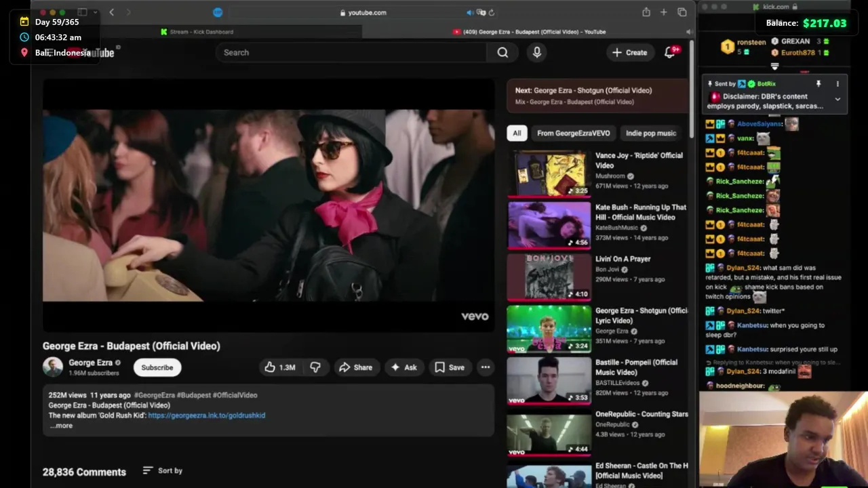Click BASTILLEvideos channel name

point(617,383)
